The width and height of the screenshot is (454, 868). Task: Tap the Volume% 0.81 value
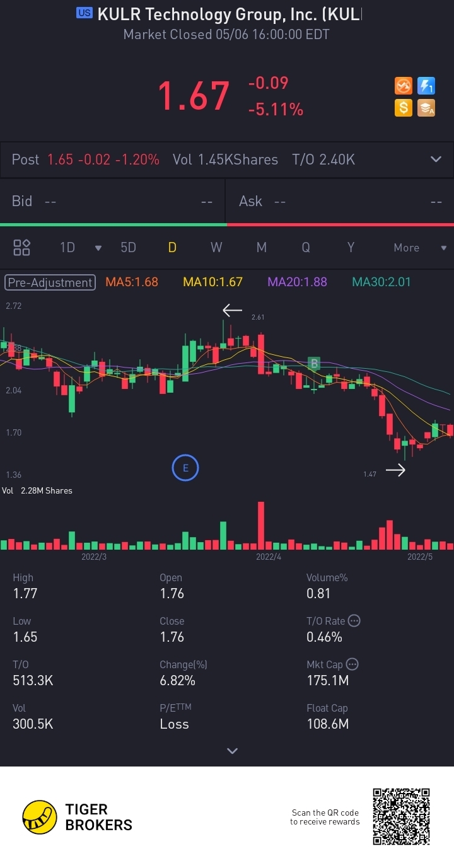(318, 593)
